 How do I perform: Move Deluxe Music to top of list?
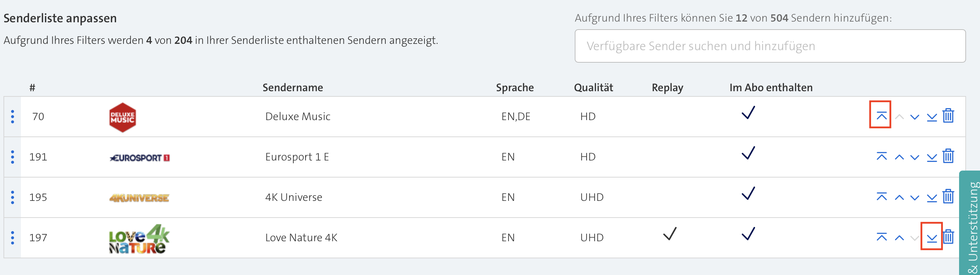[881, 116]
